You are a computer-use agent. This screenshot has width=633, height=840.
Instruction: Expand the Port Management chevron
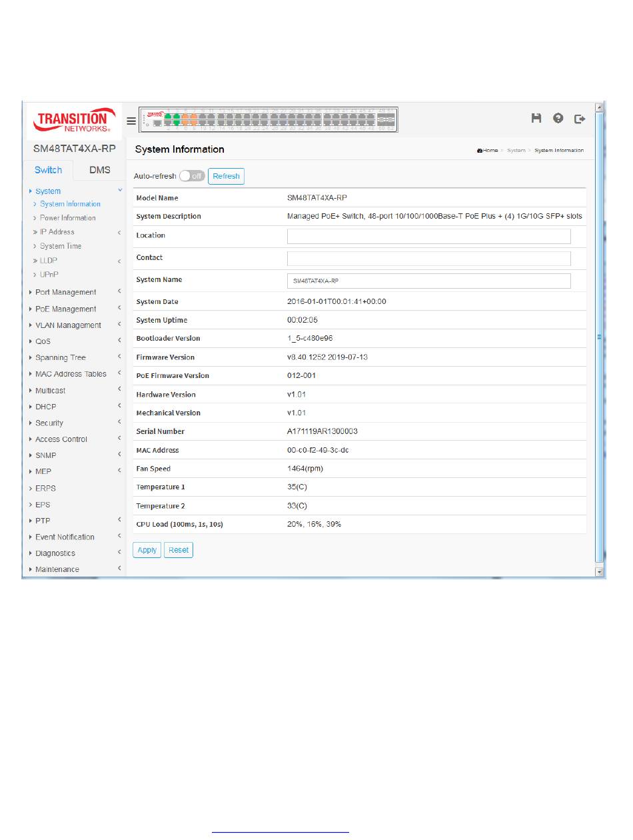point(119,291)
